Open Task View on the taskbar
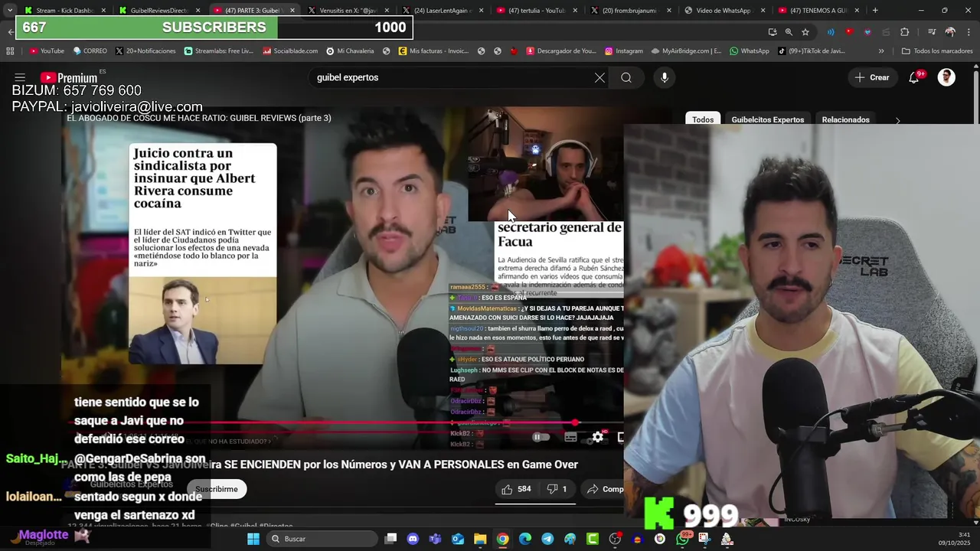 (390, 539)
